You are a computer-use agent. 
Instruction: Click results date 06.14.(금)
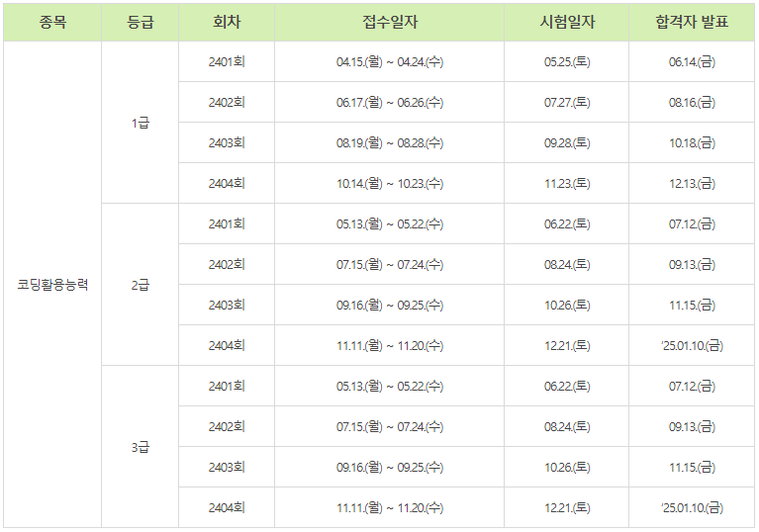pos(692,62)
